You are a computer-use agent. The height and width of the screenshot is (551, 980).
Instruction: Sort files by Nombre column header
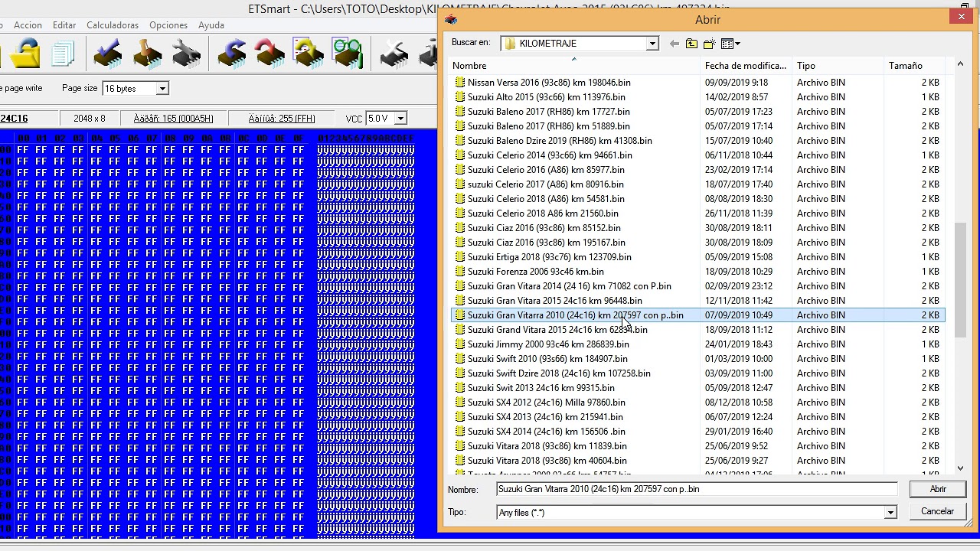coord(574,66)
